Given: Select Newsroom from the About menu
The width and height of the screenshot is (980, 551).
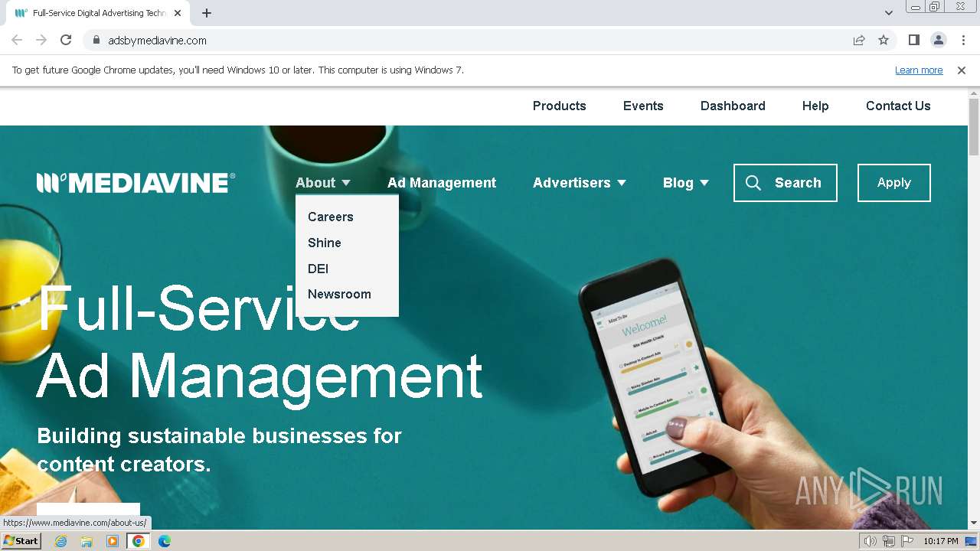Looking at the screenshot, I should click(x=339, y=294).
